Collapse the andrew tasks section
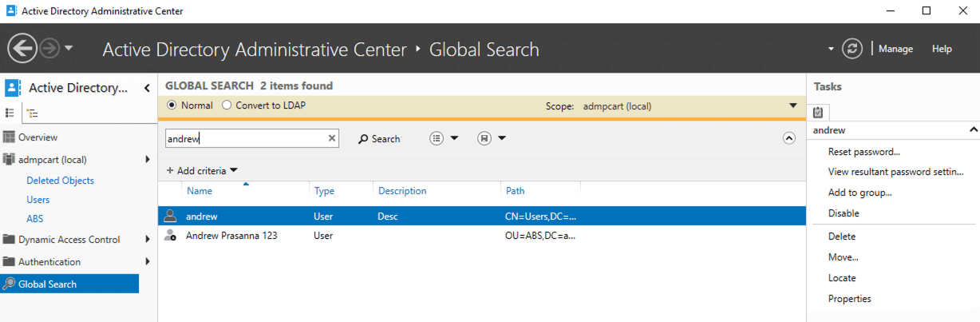 (973, 129)
